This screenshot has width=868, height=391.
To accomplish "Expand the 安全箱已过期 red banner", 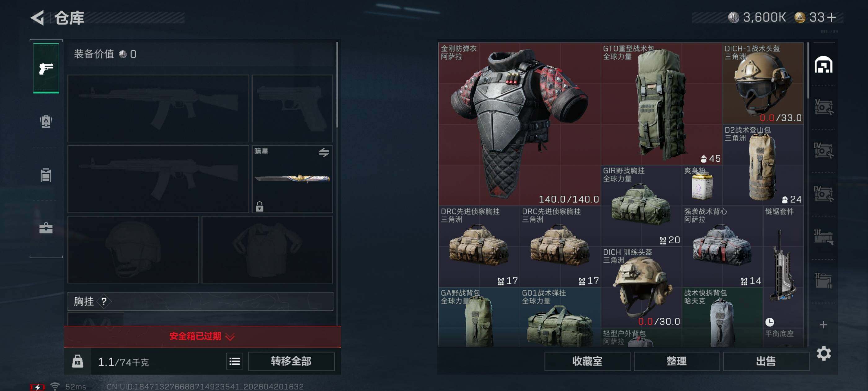I will click(202, 336).
